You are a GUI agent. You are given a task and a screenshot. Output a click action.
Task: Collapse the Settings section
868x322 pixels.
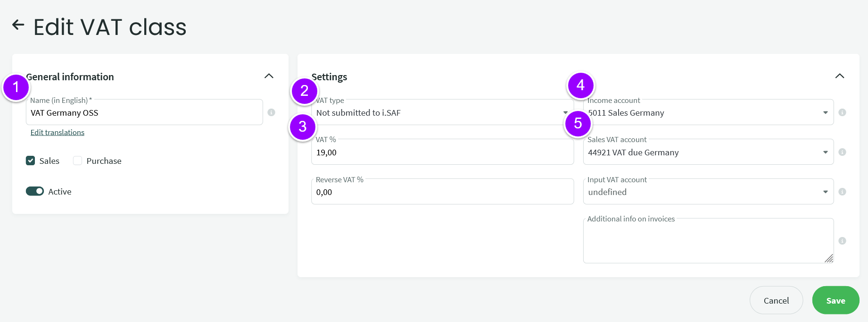point(840,76)
